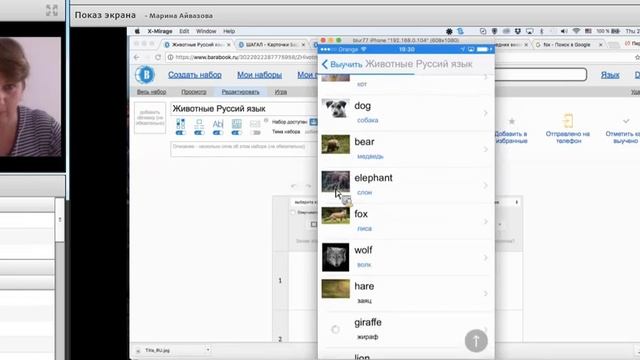
Task: Open the hare row chevron
Action: coord(485,294)
